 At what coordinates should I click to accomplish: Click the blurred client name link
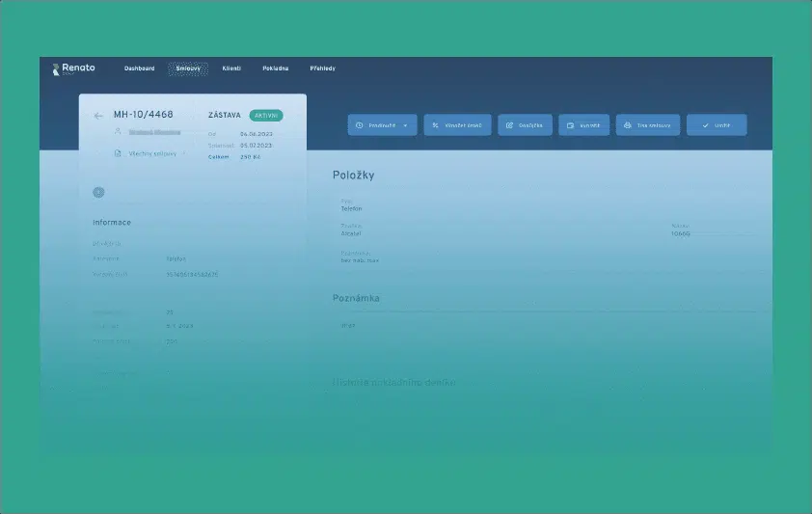(155, 132)
